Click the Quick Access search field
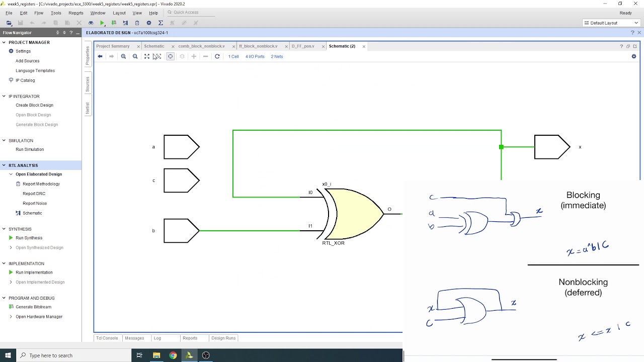The width and height of the screenshot is (644, 362). (190, 13)
